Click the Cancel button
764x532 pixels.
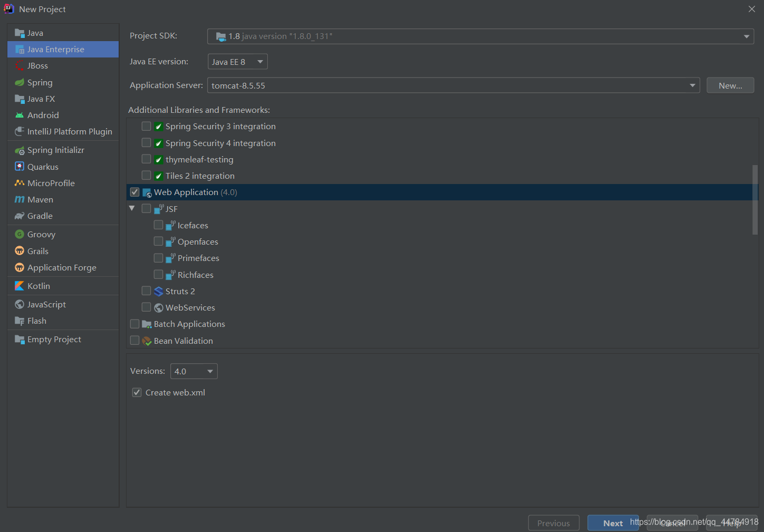pos(673,523)
